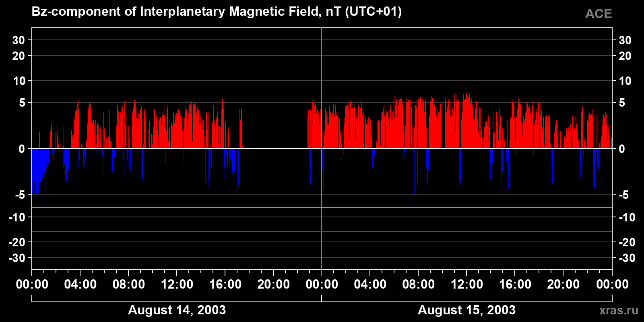This screenshot has height=322, width=644.
Task: Click the chart title about Bz-component
Action: point(217,12)
